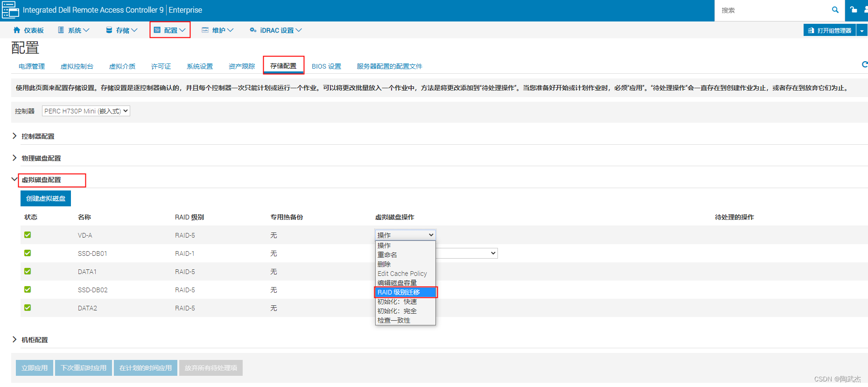Click the 虚拟磁盘操作 column header
Screen dimensions: 868x387
(x=395, y=217)
